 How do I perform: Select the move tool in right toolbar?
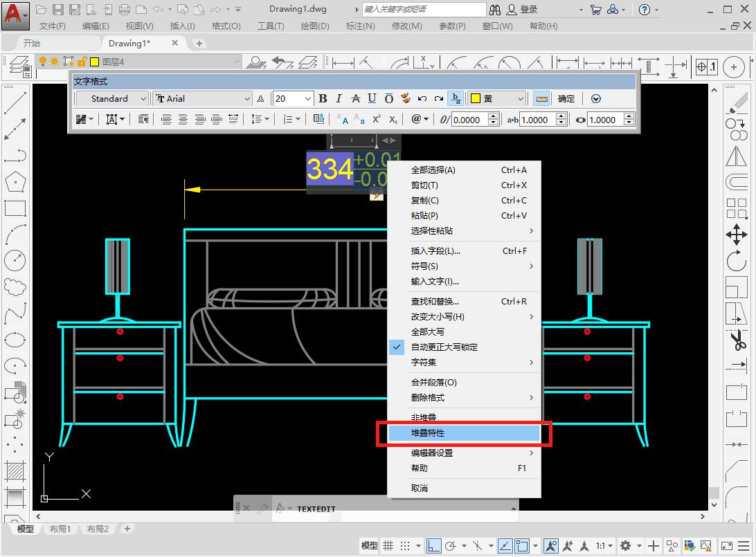click(736, 234)
